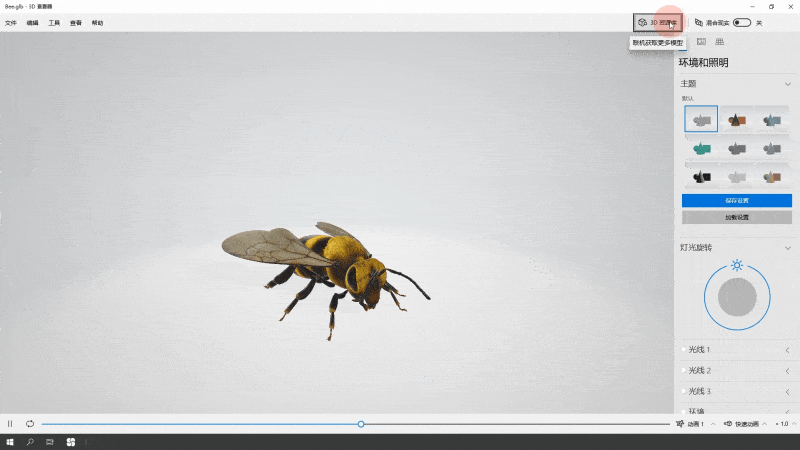Image resolution: width=800 pixels, height=450 pixels.
Task: Click the gray 加载设置 button
Action: pos(736,216)
